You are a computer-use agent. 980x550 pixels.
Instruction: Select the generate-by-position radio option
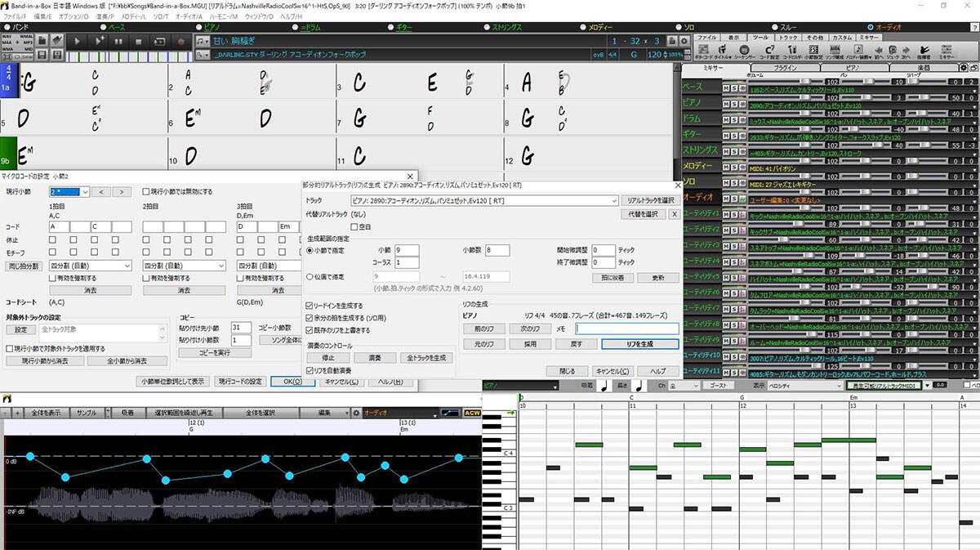(x=309, y=277)
